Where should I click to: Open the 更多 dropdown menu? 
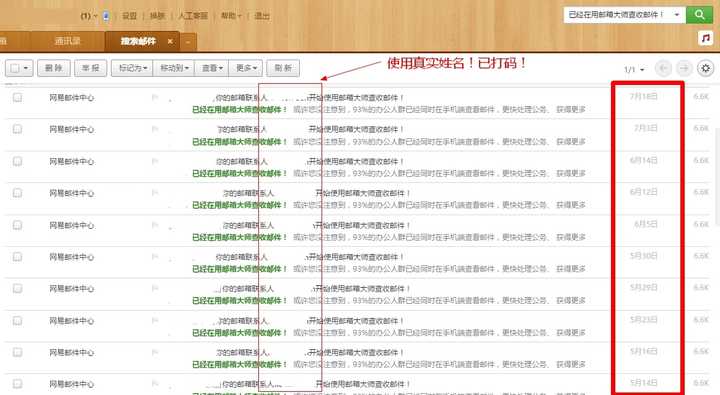coord(246,68)
